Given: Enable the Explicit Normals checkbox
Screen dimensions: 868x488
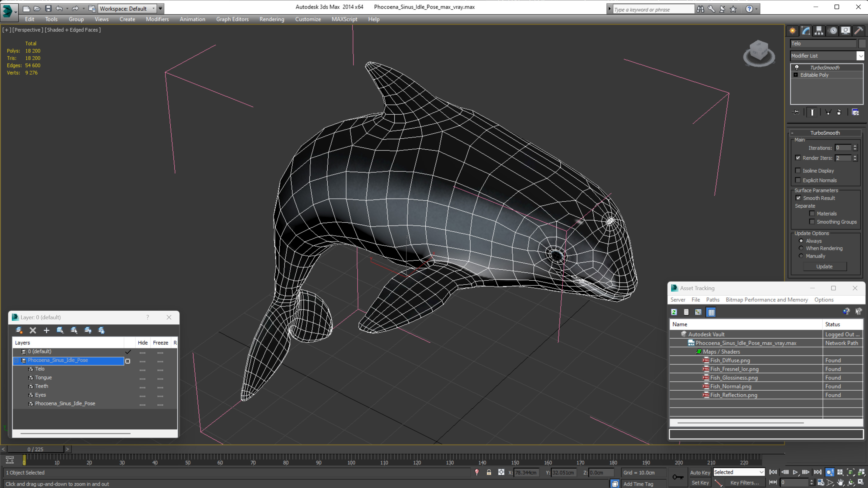Looking at the screenshot, I should click(798, 180).
